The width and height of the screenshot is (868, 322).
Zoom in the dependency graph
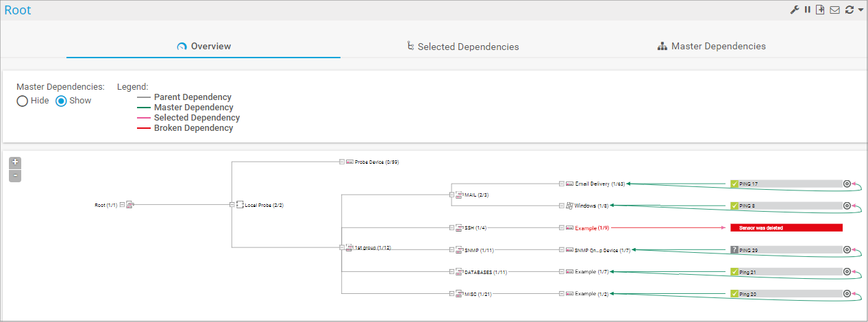[15, 162]
